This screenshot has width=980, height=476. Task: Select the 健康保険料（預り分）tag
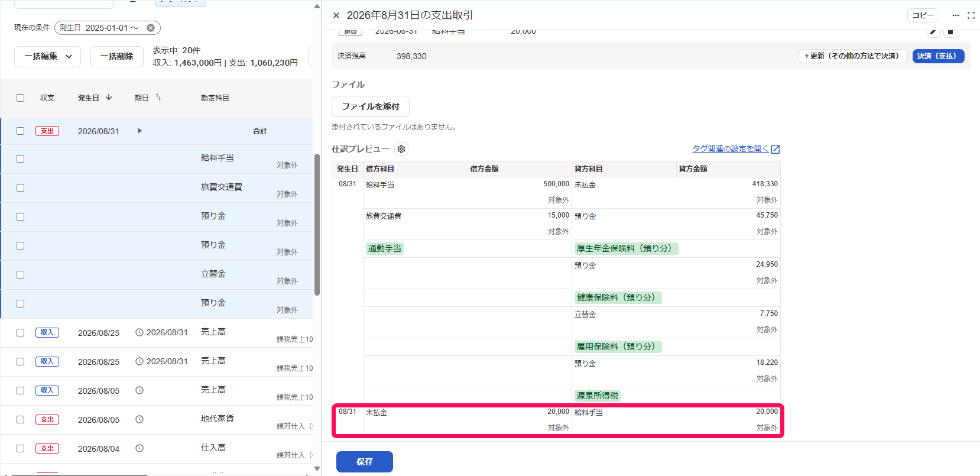[618, 297]
